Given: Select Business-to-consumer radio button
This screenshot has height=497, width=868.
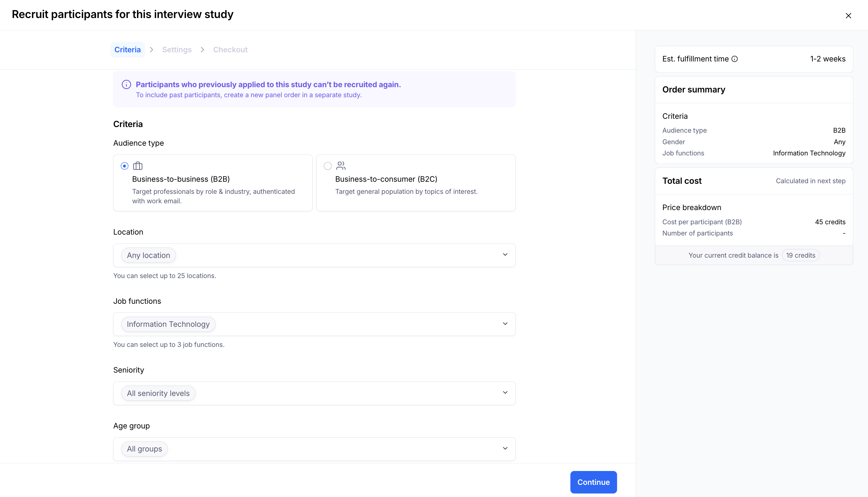Looking at the screenshot, I should point(327,166).
